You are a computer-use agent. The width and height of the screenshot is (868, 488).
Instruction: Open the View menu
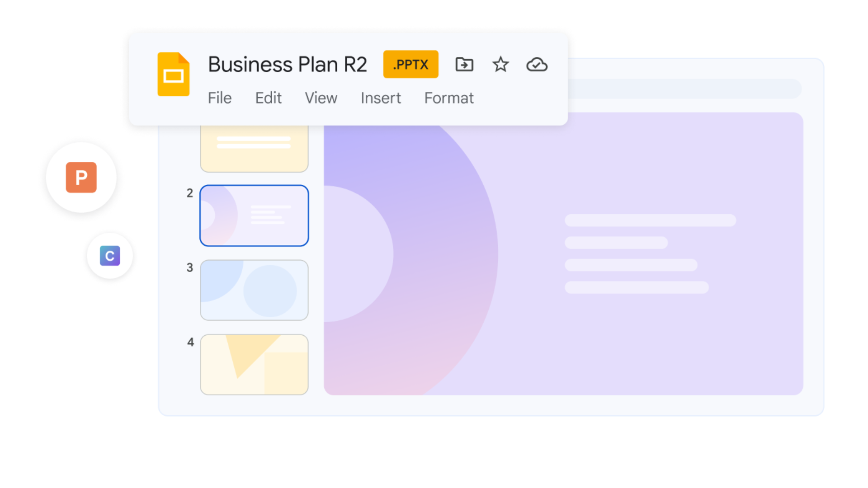point(321,98)
